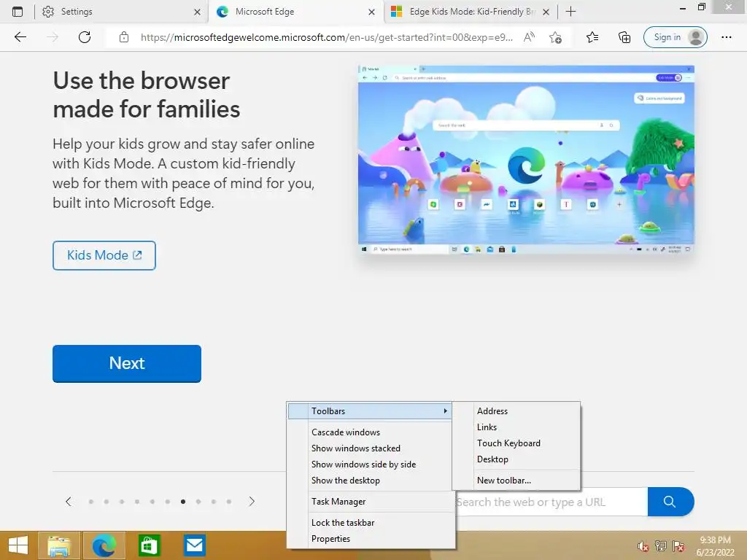Click the blue Next button
This screenshot has width=747, height=560.
tap(127, 363)
